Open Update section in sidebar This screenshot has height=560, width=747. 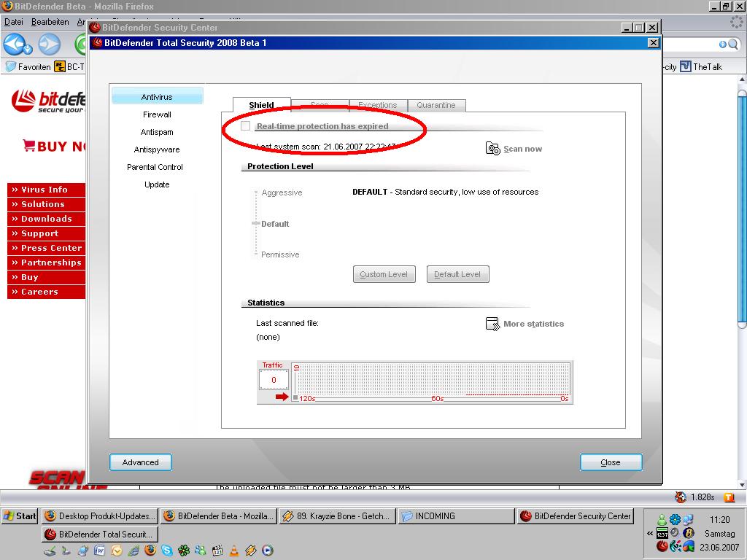point(158,184)
